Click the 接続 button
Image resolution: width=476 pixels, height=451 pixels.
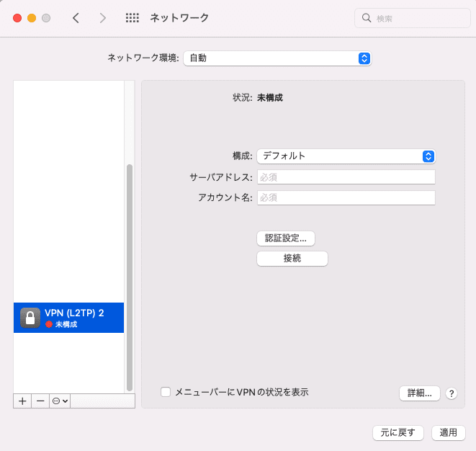pos(292,259)
